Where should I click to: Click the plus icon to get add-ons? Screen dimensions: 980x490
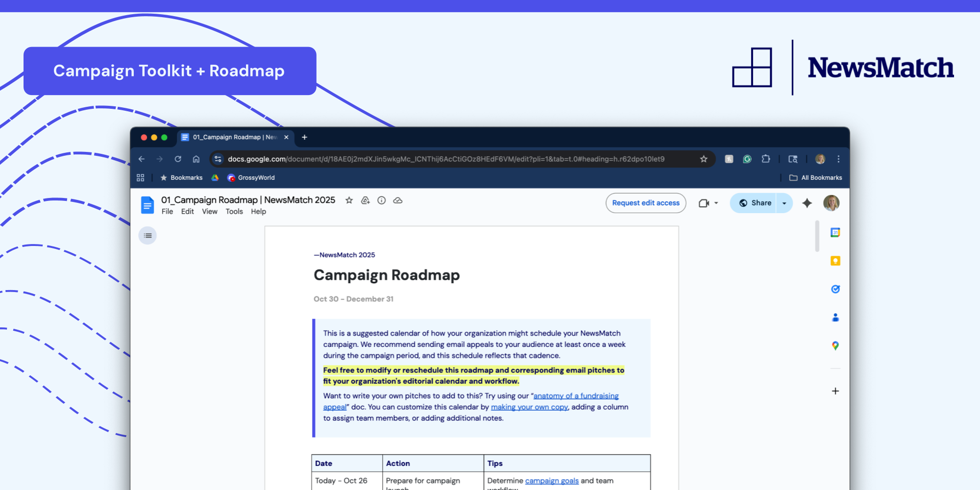pos(835,391)
